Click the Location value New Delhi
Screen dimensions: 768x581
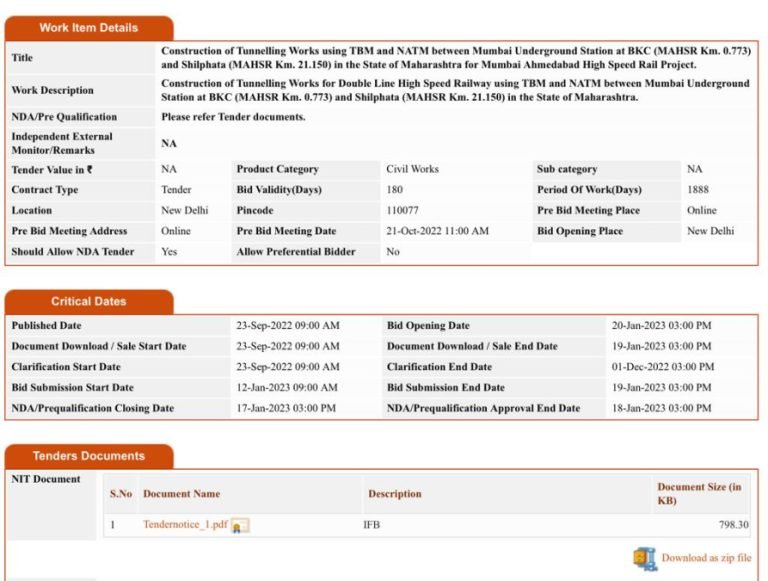pos(185,210)
